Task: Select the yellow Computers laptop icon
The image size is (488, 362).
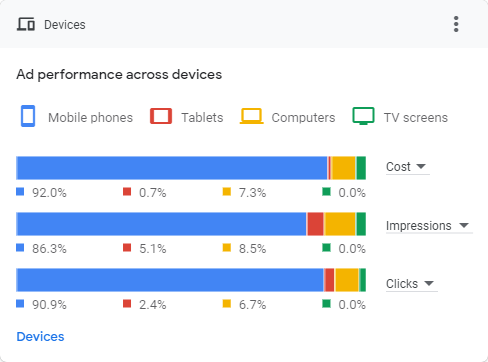Action: click(x=252, y=116)
